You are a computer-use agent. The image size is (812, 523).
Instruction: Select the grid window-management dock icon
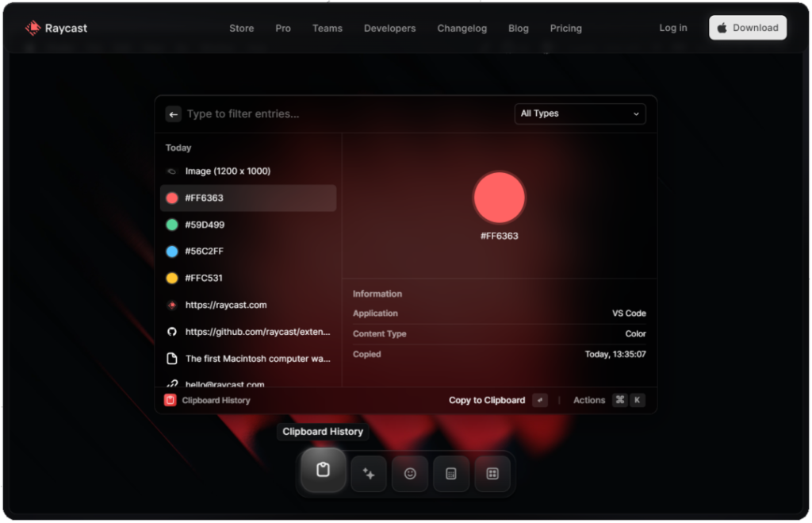[492, 473]
